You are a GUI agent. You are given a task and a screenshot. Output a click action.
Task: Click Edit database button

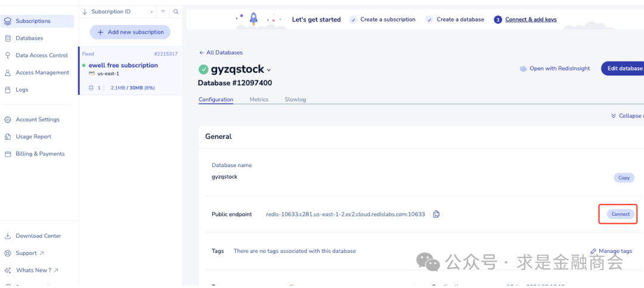pos(622,69)
